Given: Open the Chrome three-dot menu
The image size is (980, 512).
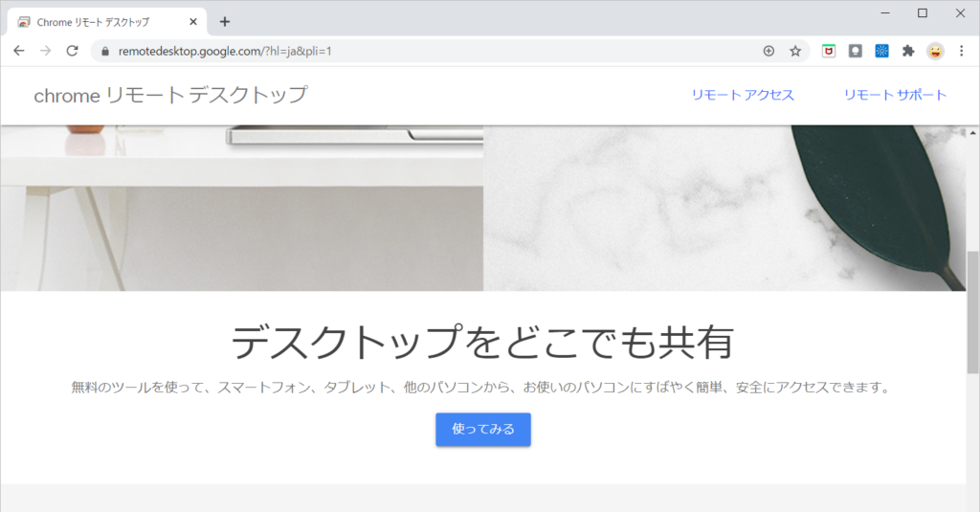Looking at the screenshot, I should [x=961, y=52].
